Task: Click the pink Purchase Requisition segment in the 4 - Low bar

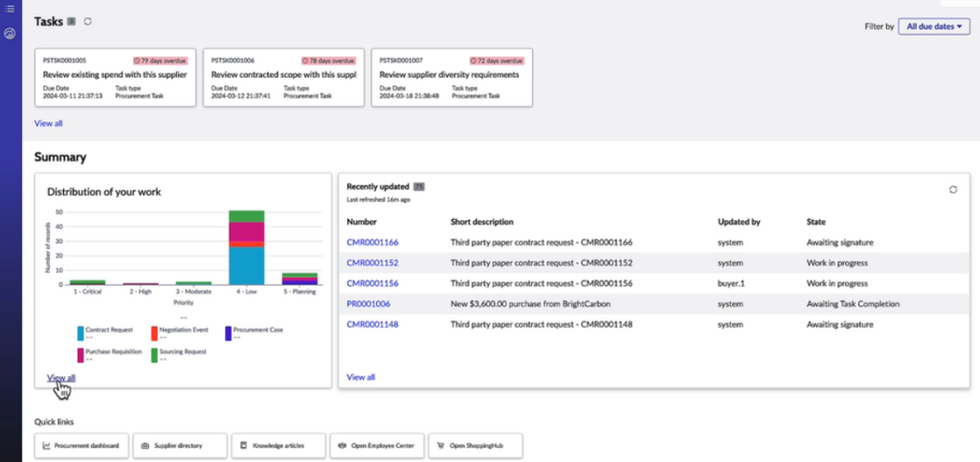Action: pyautogui.click(x=247, y=231)
